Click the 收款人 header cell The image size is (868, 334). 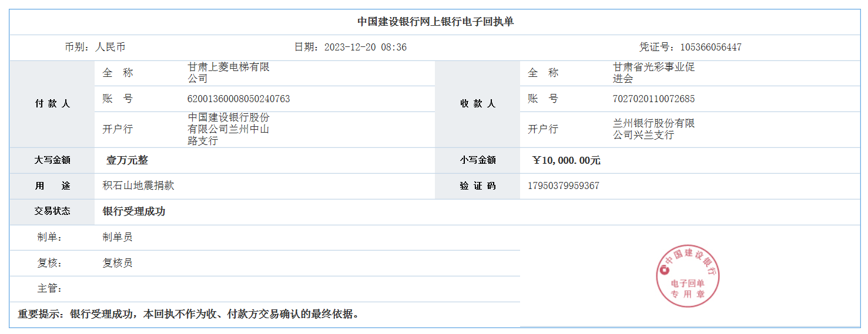click(x=478, y=103)
